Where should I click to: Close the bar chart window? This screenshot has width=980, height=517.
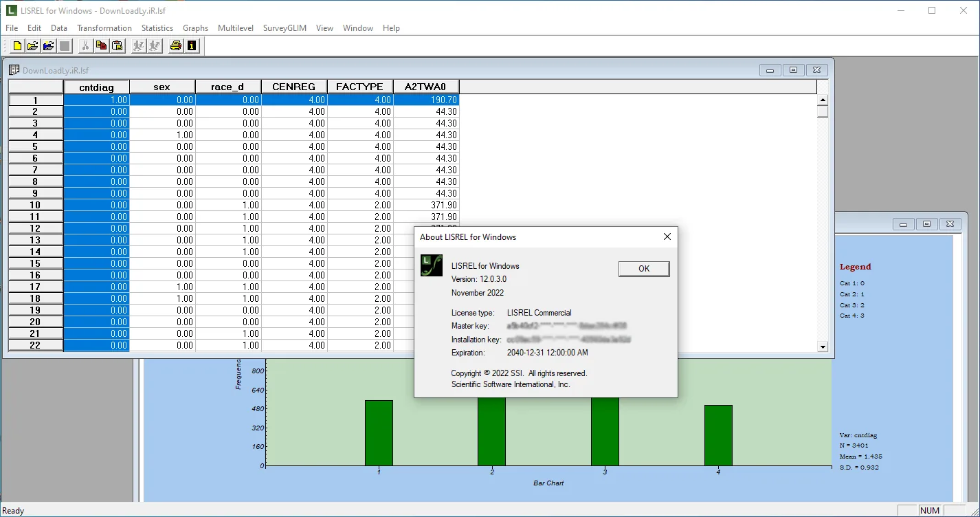[x=950, y=224]
